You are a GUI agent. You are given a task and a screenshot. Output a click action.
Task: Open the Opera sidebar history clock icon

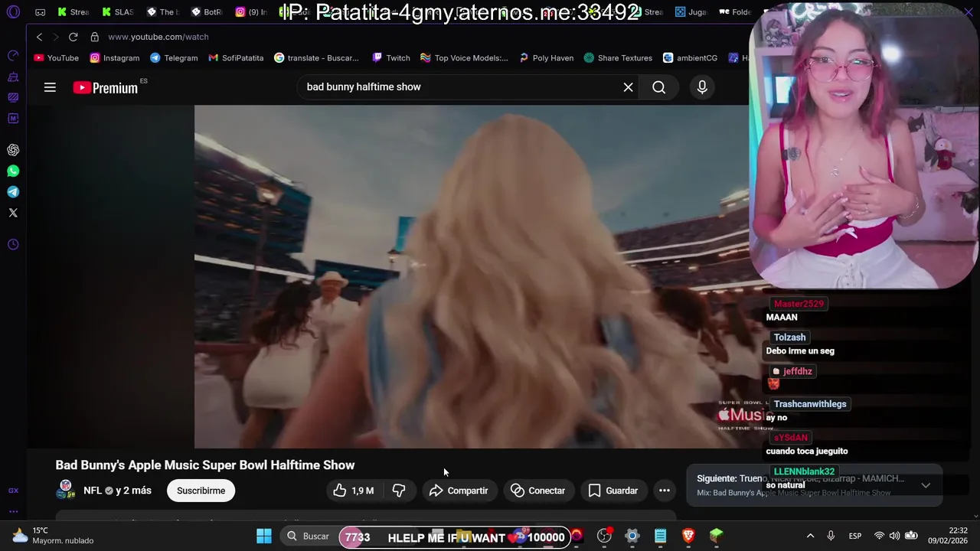[x=13, y=245]
